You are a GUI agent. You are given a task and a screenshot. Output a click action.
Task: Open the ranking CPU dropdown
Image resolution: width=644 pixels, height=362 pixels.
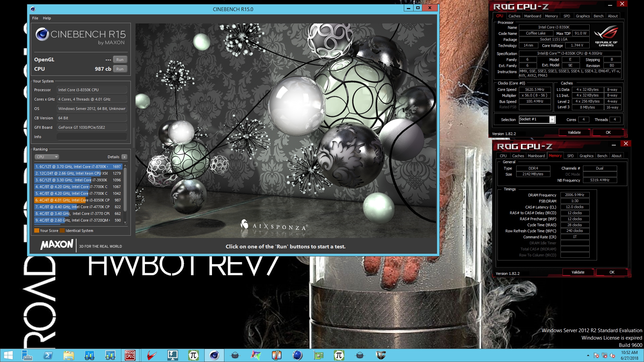[x=47, y=157]
